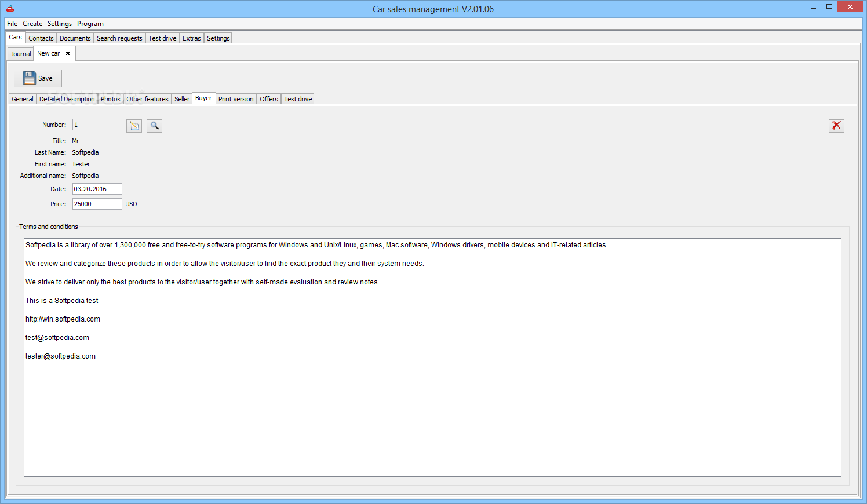Open the top-level Test drive tab
The image size is (867, 504).
tap(162, 38)
